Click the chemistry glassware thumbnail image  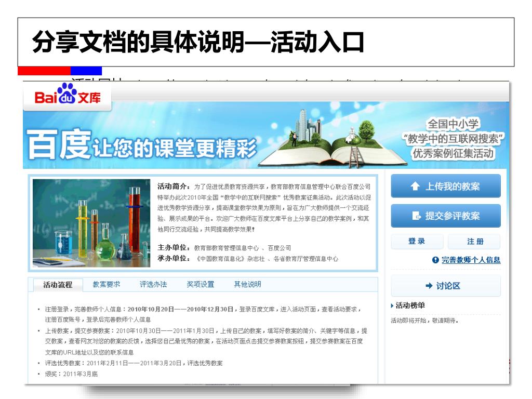click(91, 223)
